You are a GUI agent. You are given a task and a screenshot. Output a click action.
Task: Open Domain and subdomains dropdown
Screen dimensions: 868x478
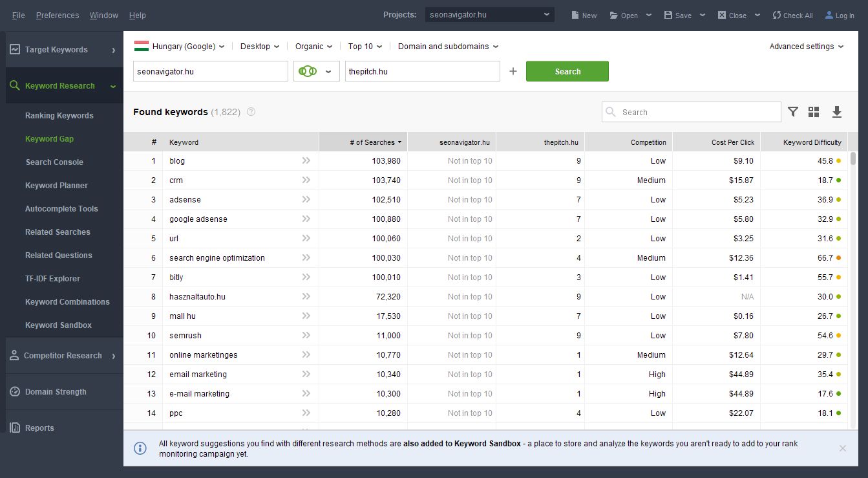448,46
